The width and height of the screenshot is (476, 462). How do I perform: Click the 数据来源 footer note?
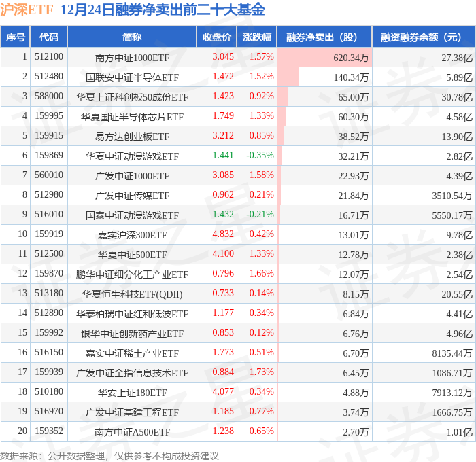(x=109, y=456)
